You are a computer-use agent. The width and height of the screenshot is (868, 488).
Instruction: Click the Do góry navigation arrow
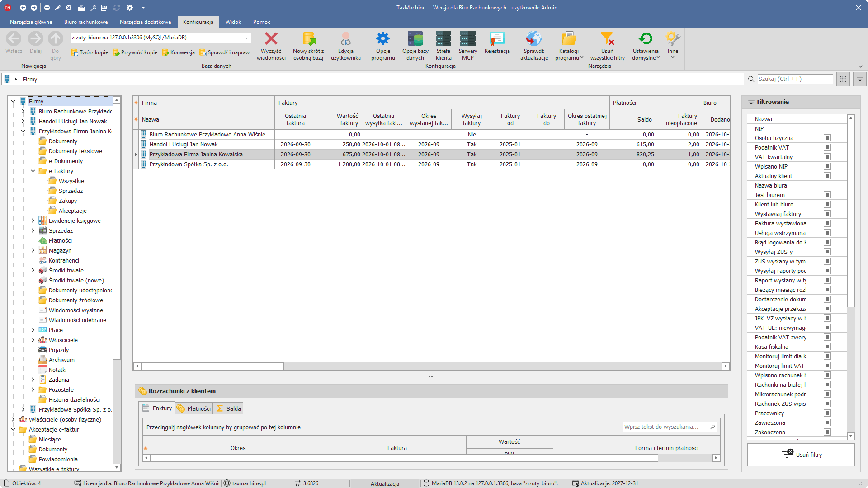[56, 39]
